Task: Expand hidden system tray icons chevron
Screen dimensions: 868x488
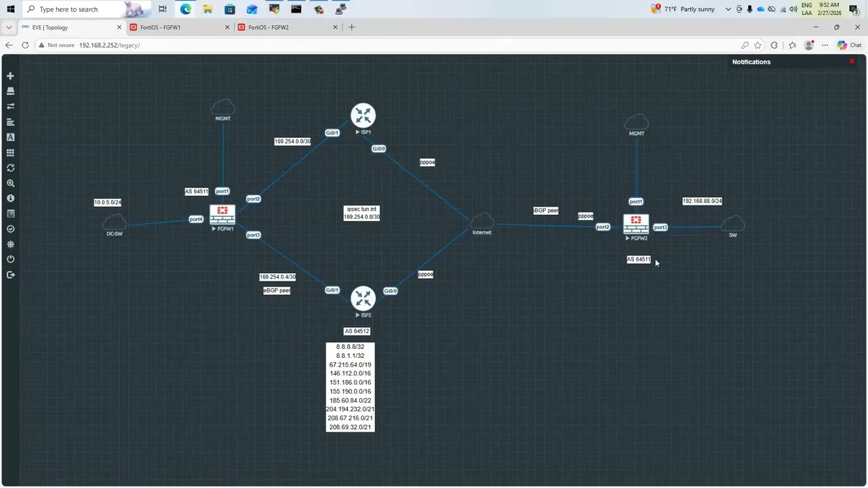Action: tap(728, 9)
